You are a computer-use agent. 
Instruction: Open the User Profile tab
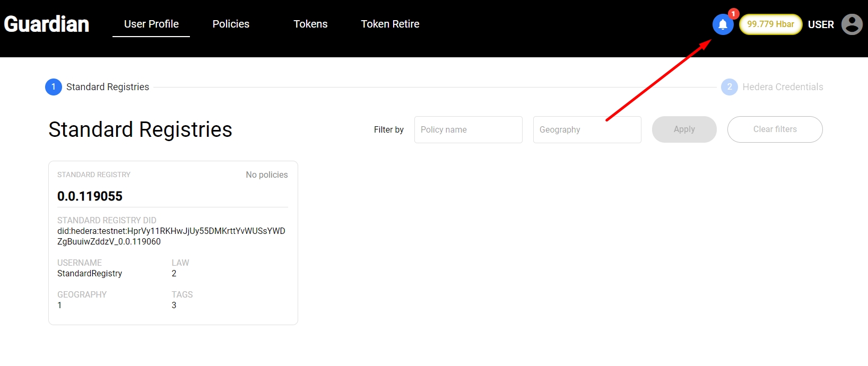point(151,24)
